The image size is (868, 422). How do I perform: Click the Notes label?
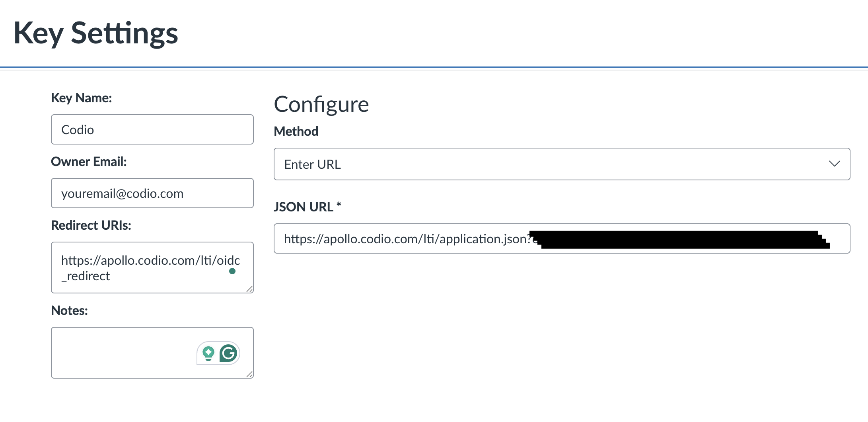[x=69, y=311]
